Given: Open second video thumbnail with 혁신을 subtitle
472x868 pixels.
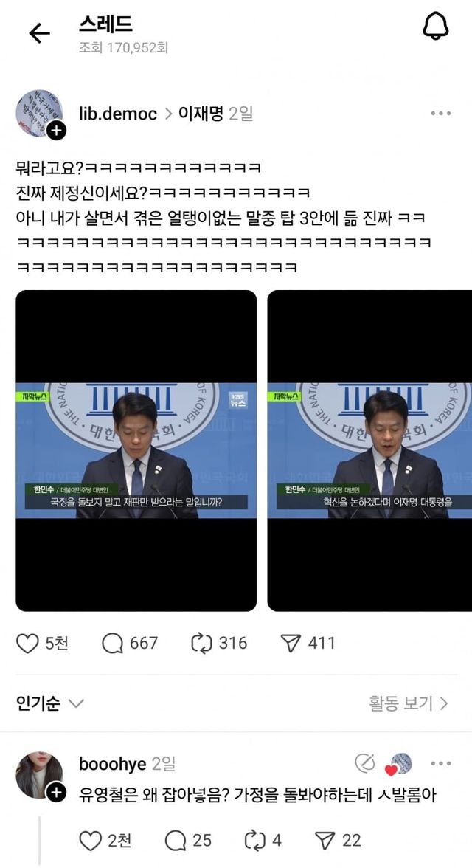Looking at the screenshot, I should (x=369, y=450).
